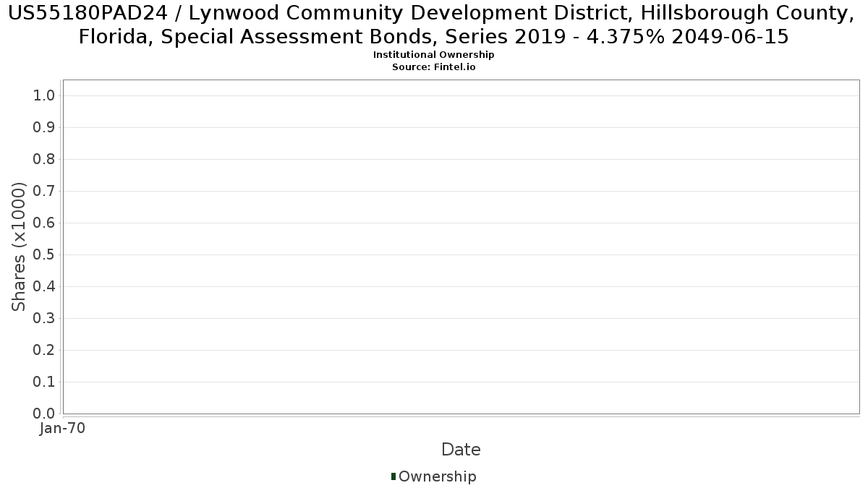The width and height of the screenshot is (868, 488).
Task: Choose the 0.2 y-axis tick label
Action: [44, 351]
